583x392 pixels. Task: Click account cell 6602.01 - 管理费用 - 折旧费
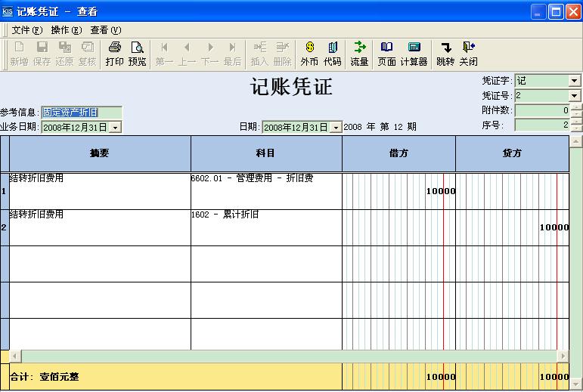[x=266, y=191]
